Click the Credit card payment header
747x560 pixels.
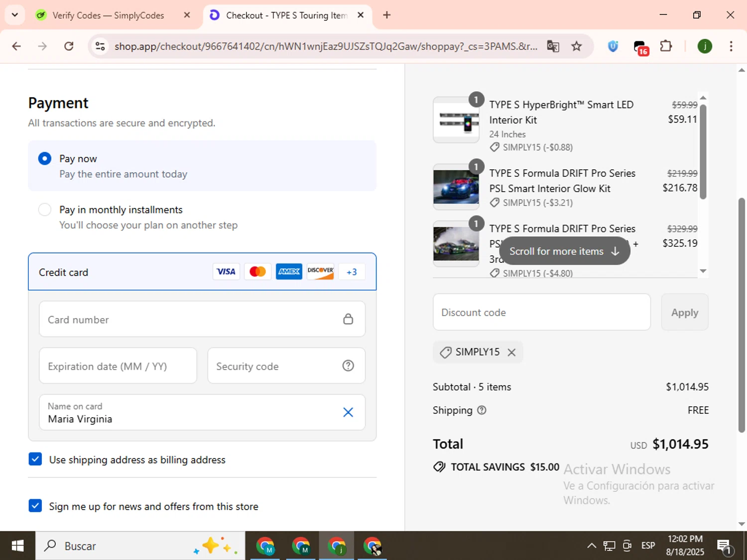click(202, 272)
